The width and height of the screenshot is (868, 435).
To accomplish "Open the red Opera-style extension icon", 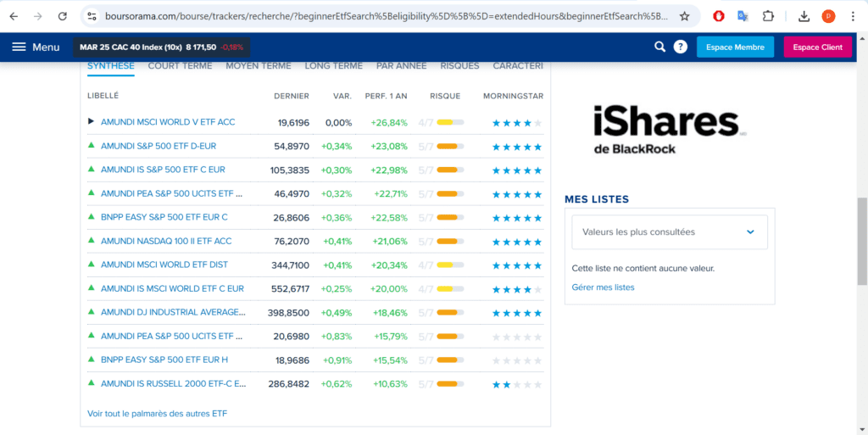I will [x=719, y=17].
